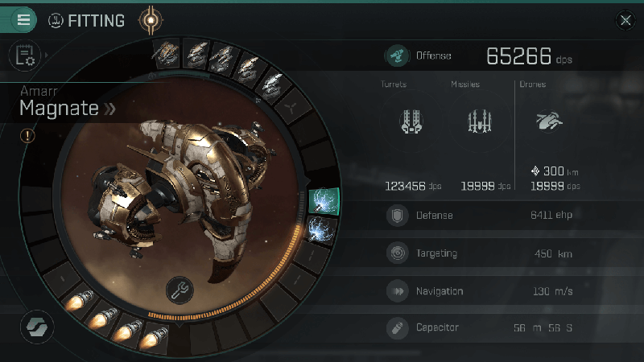Select the Turrets weapon icon
The image size is (644, 362).
click(411, 121)
